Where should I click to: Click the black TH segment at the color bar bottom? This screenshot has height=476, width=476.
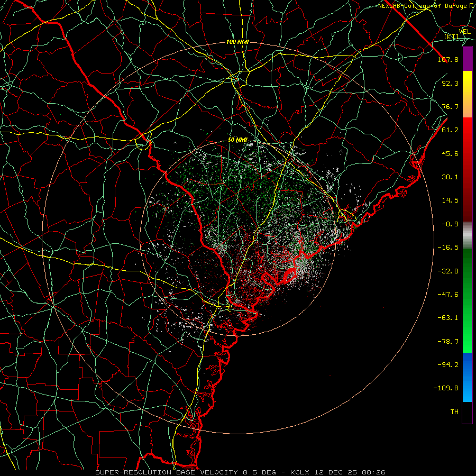[467, 413]
